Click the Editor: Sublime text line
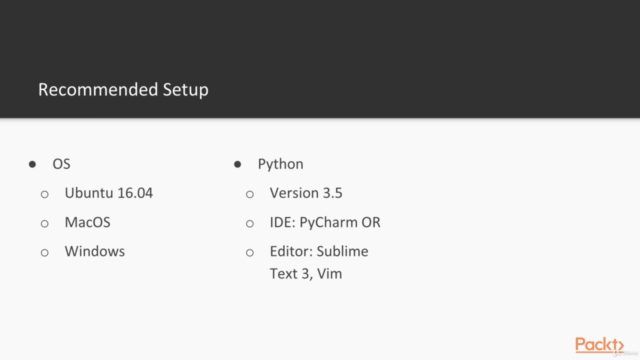 coord(319,251)
